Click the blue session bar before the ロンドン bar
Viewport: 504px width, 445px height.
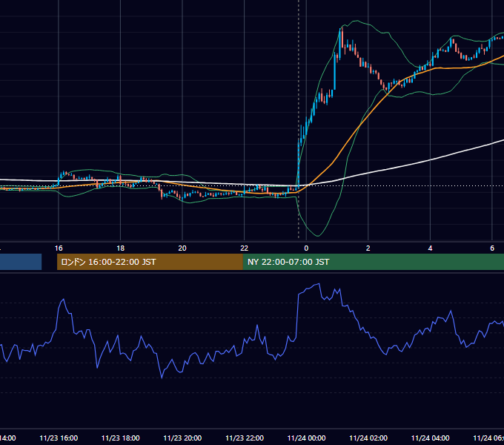[x=21, y=262]
